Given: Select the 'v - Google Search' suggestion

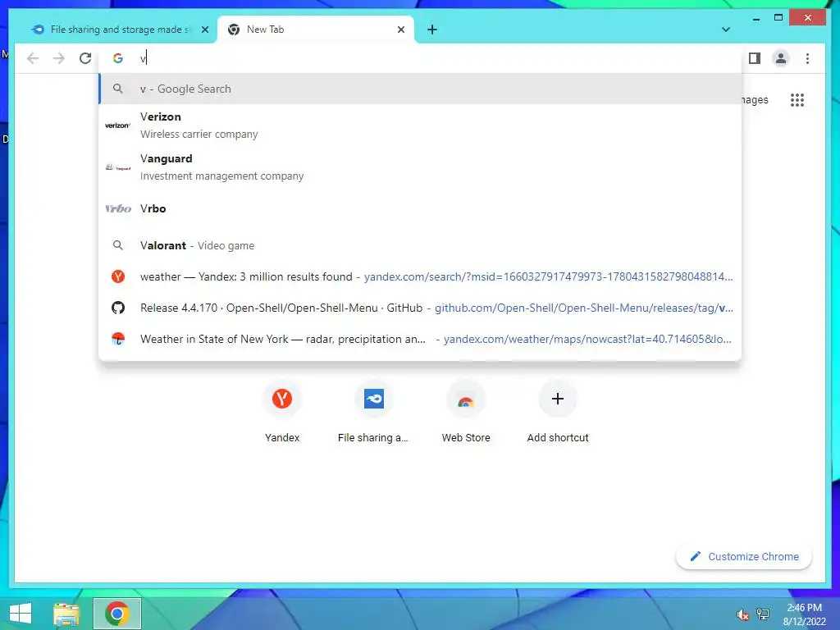Looking at the screenshot, I should pos(421,89).
